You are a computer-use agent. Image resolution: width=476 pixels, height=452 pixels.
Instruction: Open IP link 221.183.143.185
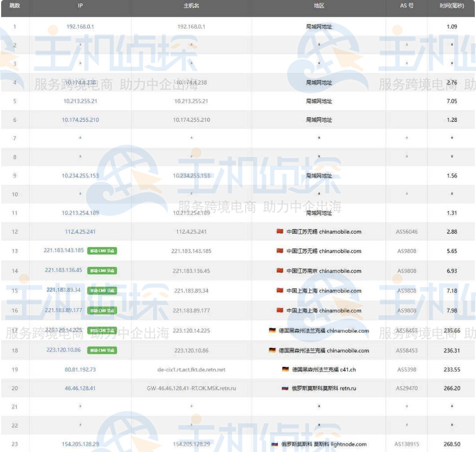coord(64,251)
